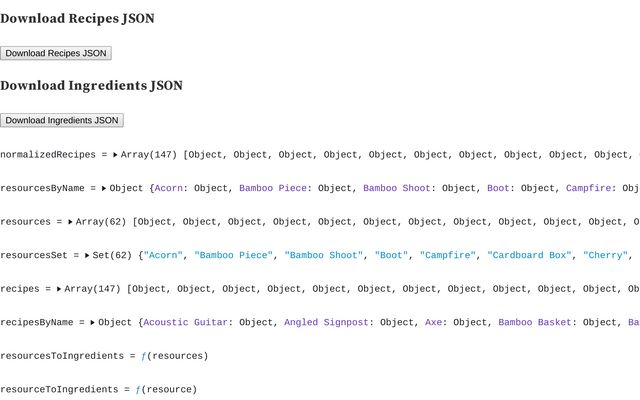
Task: Select the Acorn key in resourcesByName
Action: [x=169, y=188]
